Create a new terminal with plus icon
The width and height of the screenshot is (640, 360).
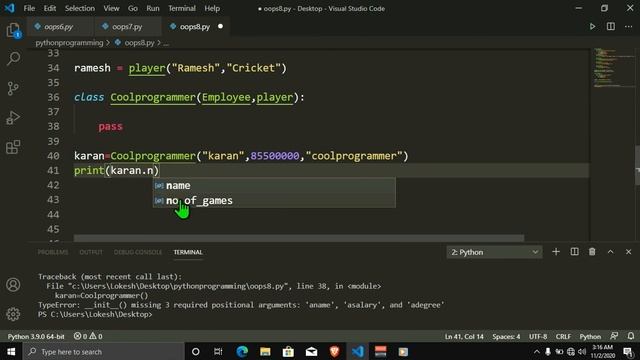556,252
